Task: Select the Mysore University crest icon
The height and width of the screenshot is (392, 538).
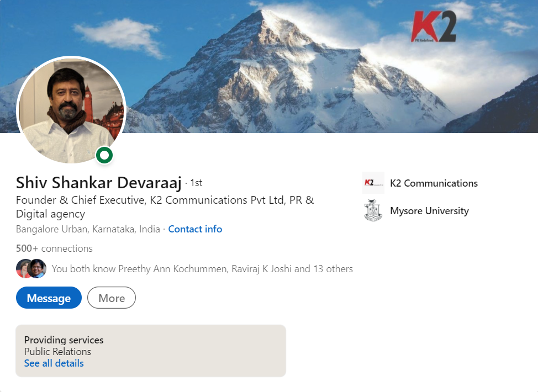Action: click(373, 210)
